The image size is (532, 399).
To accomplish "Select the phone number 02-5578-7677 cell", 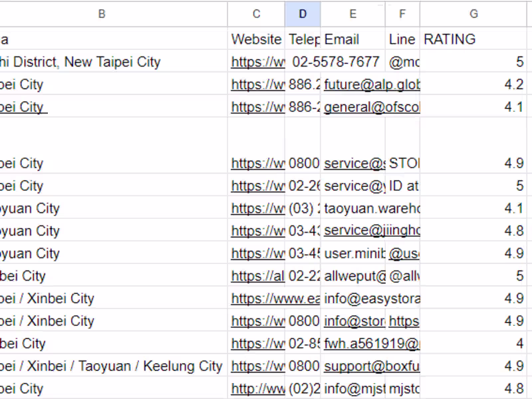I will click(x=335, y=62).
